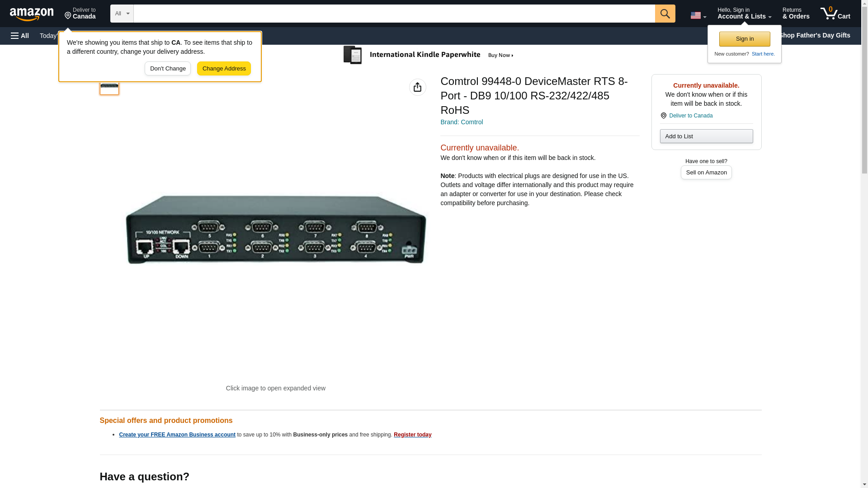
Task: Focus the Amazon search text field
Action: 393,14
